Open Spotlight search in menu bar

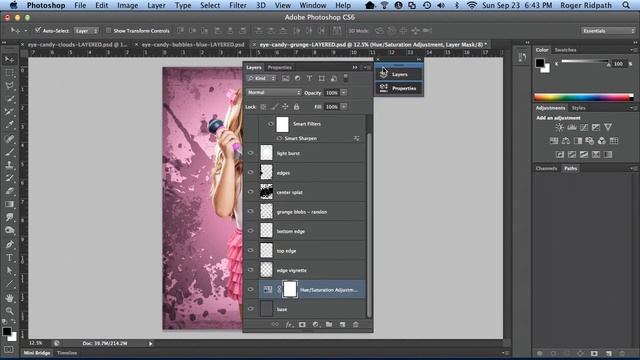(x=626, y=5)
